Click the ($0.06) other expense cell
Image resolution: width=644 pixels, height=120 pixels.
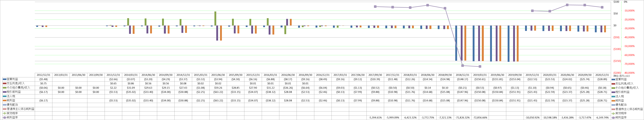tap(44, 88)
